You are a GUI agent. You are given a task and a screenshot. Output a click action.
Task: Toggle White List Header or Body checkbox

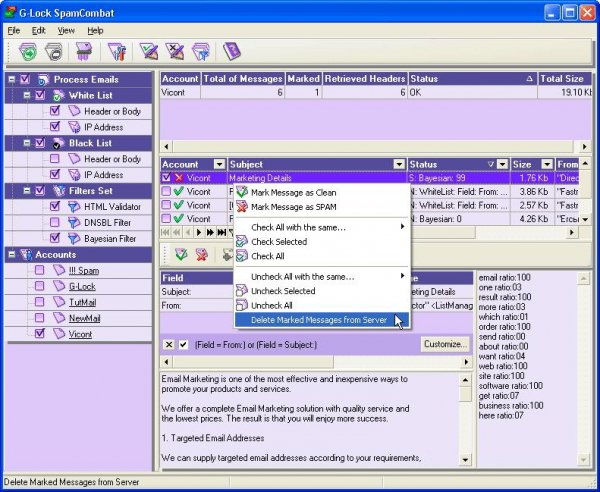pos(55,111)
